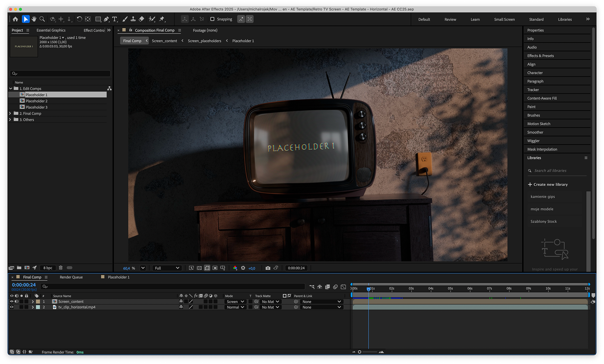Mute audio on the Screen_content layer
Viewport: 604px width, 364px height.
pyautogui.click(x=17, y=301)
